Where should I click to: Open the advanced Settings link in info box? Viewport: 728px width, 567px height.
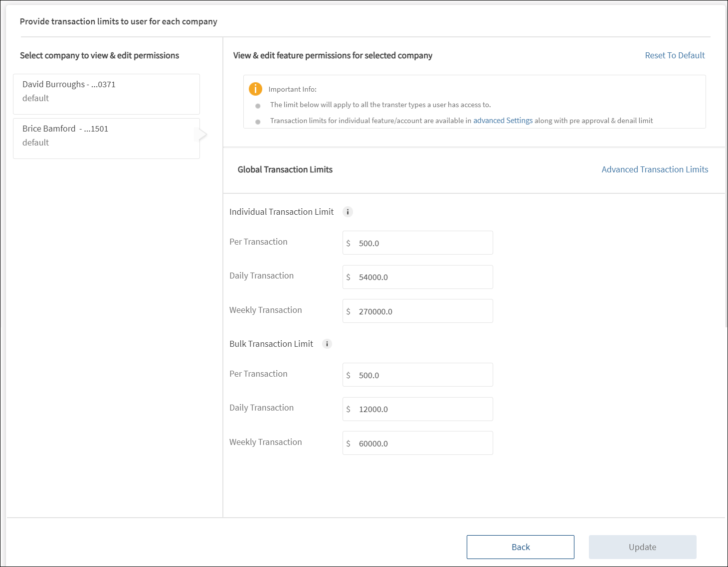click(503, 121)
